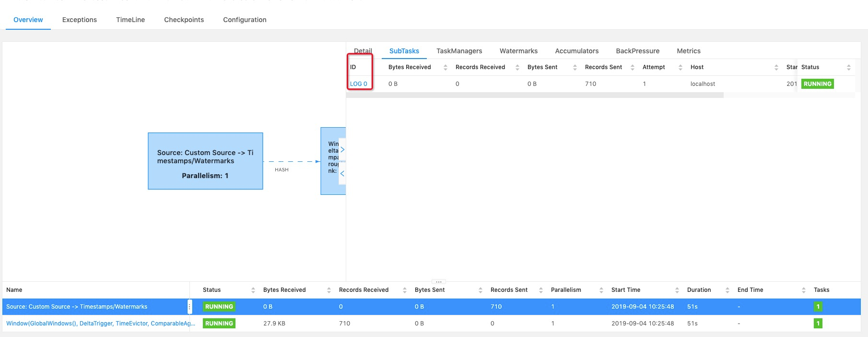Sort subtasks by Bytes Received
868x337 pixels.
tap(446, 67)
